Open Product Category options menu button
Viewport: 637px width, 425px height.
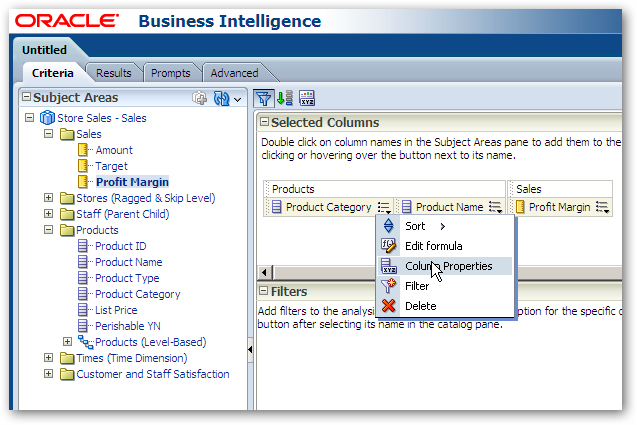[384, 208]
